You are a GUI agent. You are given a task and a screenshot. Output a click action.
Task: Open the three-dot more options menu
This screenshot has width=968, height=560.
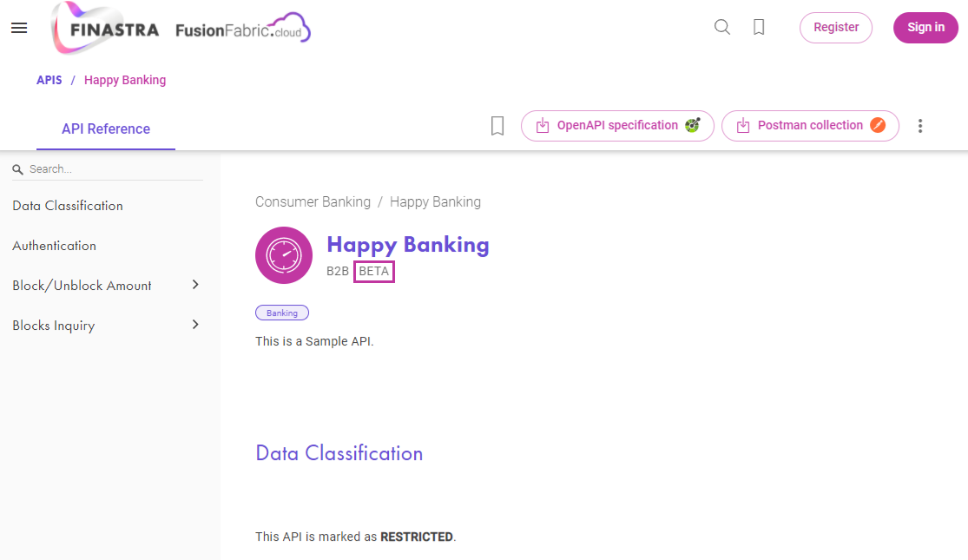click(x=920, y=126)
